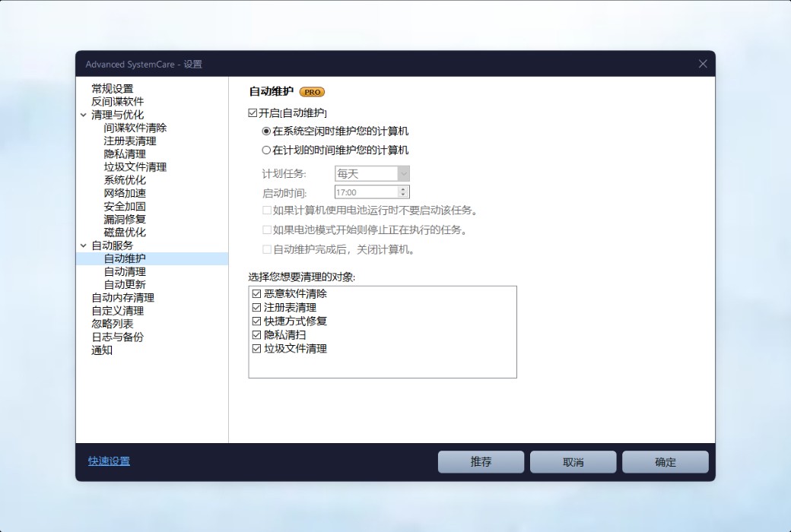The width and height of the screenshot is (791, 532).
Task: Open 安全加固 settings
Action: 125,206
